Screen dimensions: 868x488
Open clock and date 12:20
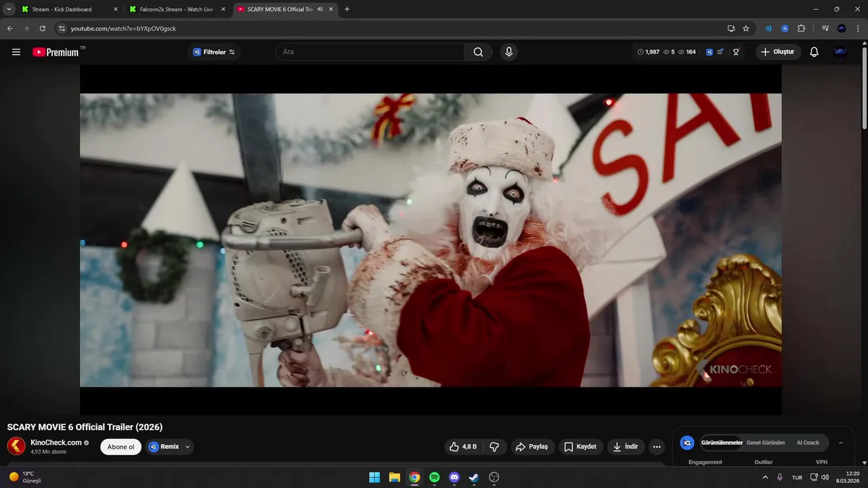coord(848,477)
